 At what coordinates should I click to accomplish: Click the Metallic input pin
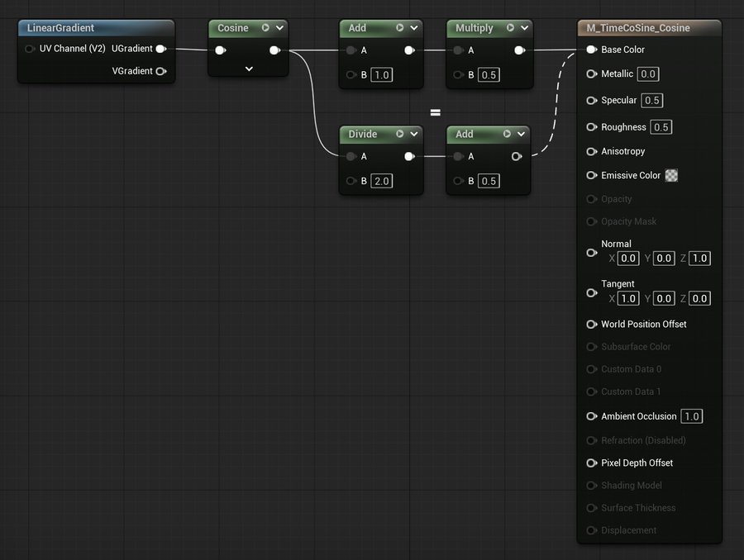point(591,74)
